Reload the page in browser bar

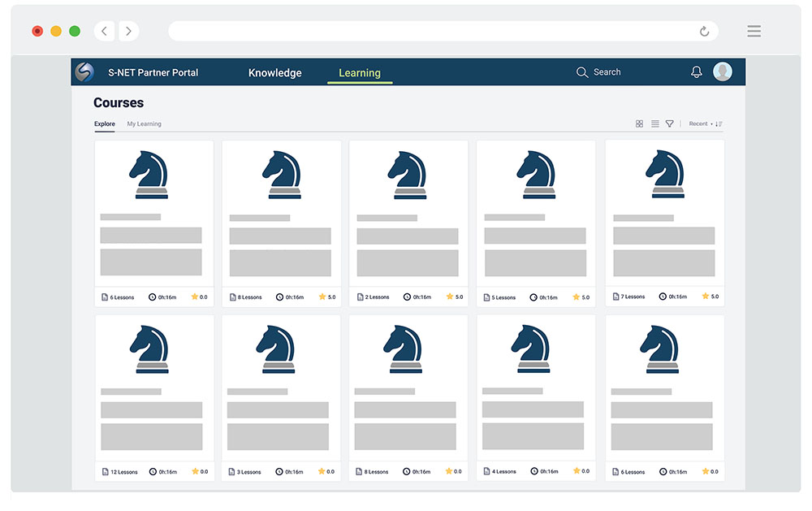(704, 31)
